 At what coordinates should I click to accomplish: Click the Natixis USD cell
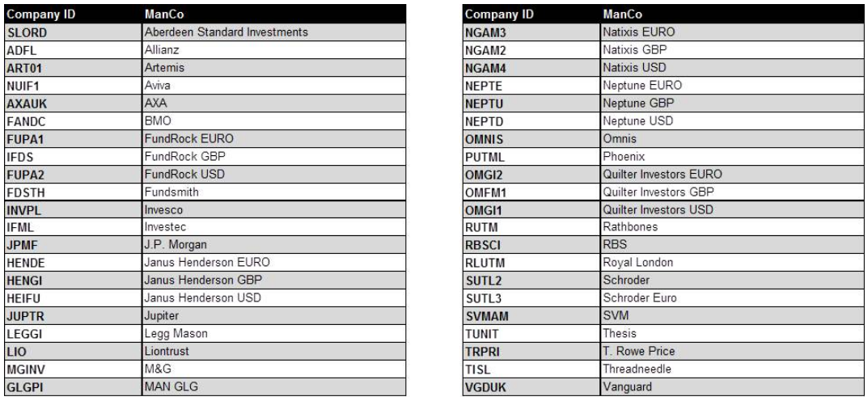[732, 68]
